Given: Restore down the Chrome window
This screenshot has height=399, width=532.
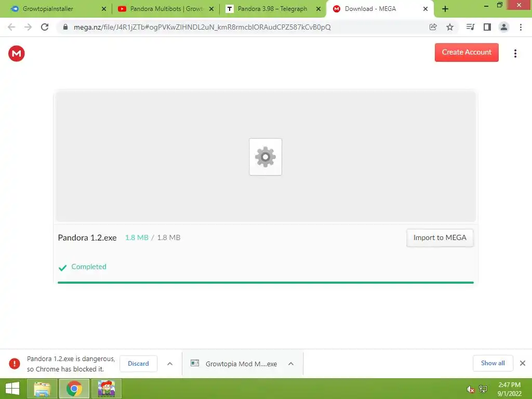Looking at the screenshot, I should tap(499, 5).
